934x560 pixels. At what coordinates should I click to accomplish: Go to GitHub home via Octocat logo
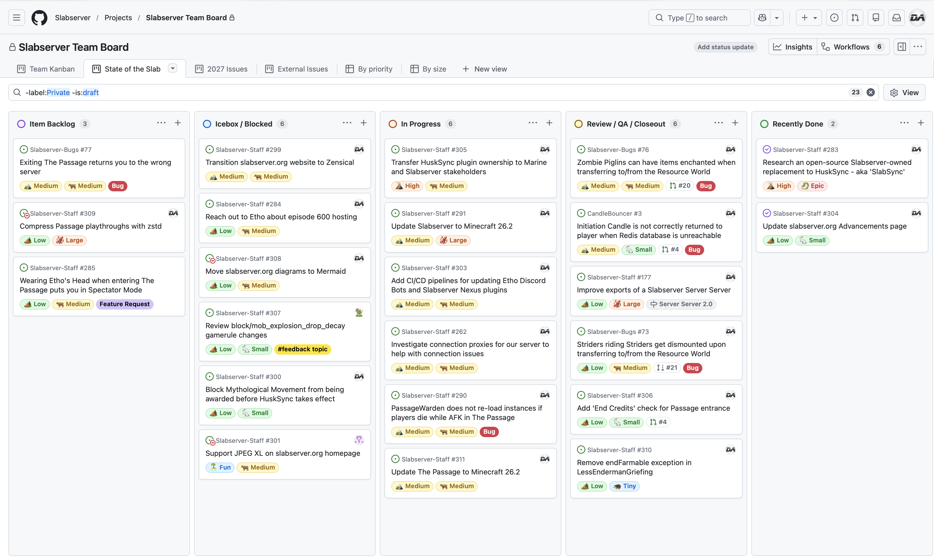click(x=39, y=18)
